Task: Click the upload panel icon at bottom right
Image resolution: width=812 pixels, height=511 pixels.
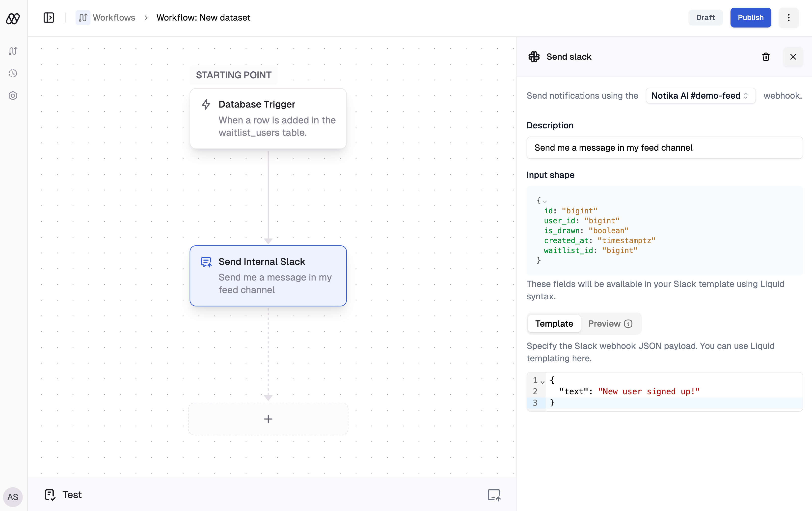Action: [494, 494]
